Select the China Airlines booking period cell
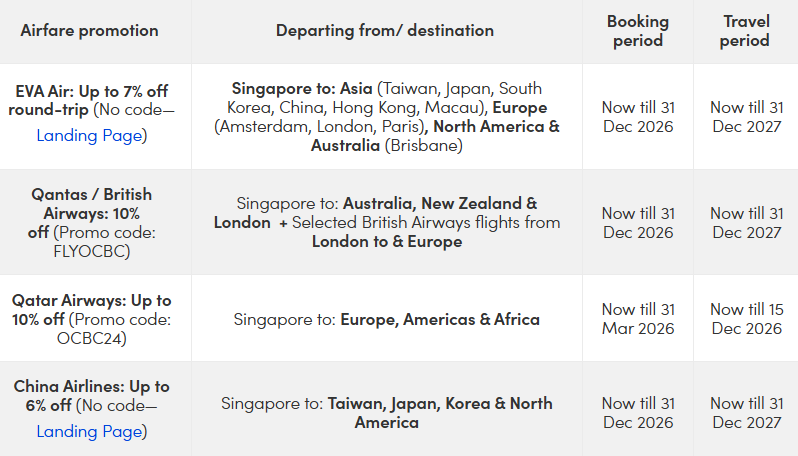The width and height of the screenshot is (798, 456). [638, 413]
